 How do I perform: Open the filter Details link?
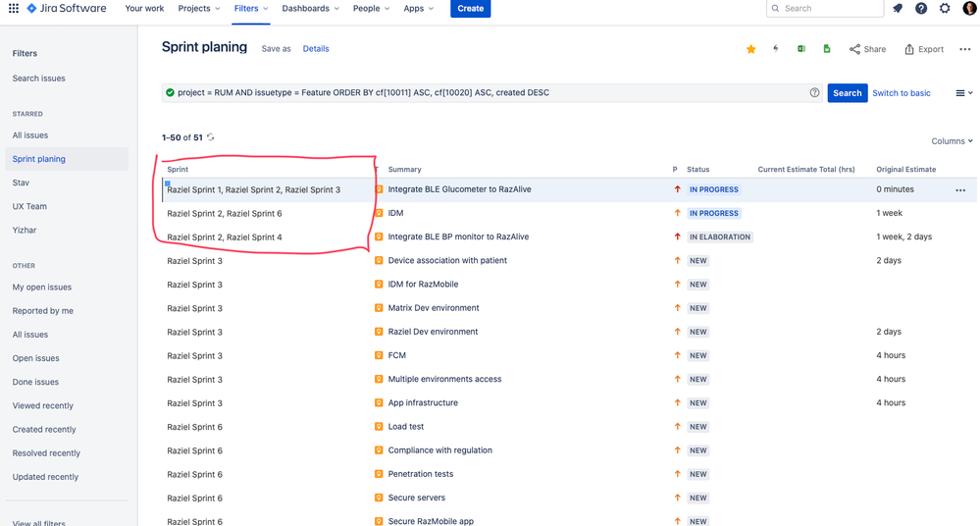coord(316,49)
